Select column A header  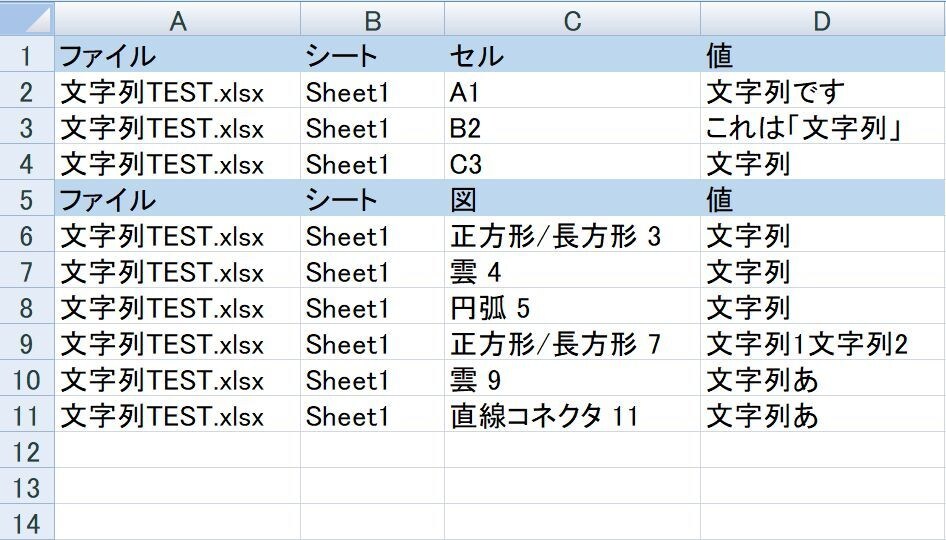click(177, 19)
